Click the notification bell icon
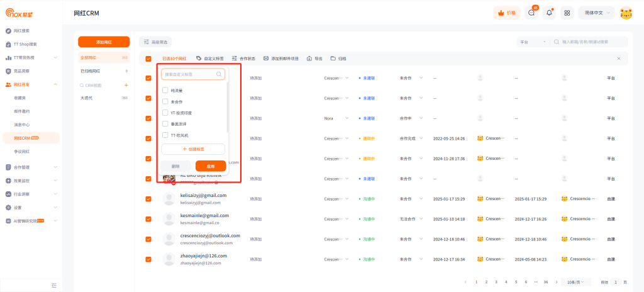The image size is (644, 292). [550, 13]
